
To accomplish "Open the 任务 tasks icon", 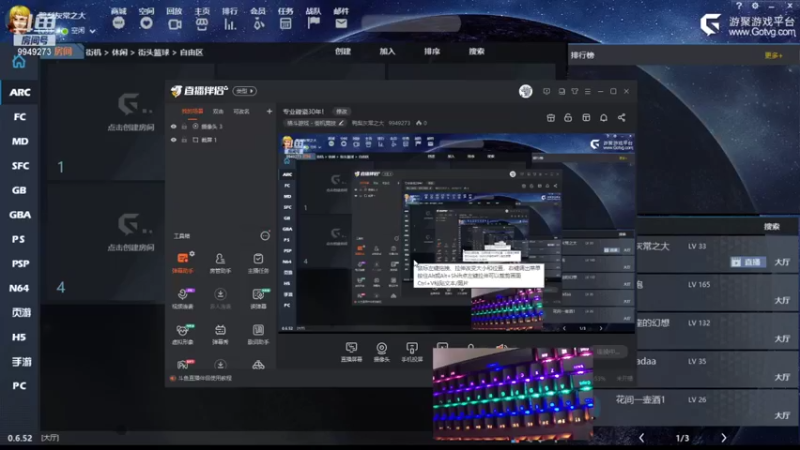I will point(286,23).
